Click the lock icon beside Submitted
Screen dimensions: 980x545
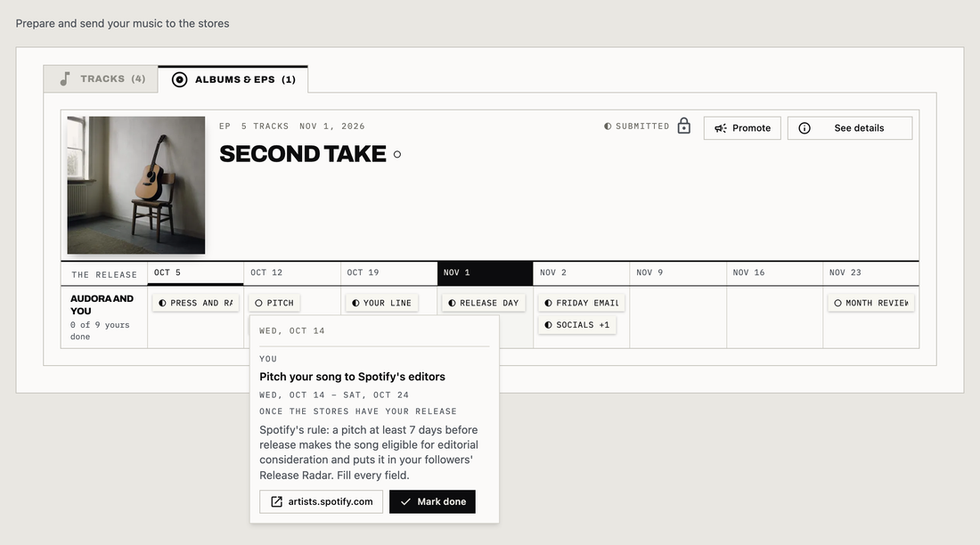pos(683,126)
